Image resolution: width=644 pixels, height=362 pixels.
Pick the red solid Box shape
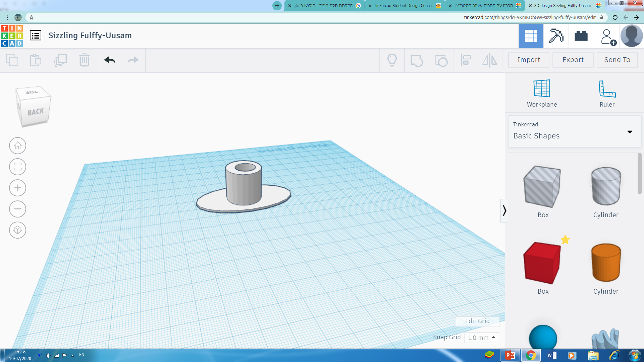tap(542, 263)
